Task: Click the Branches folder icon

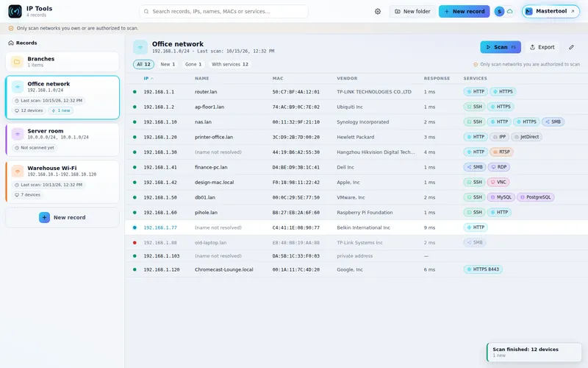Action: tap(17, 62)
